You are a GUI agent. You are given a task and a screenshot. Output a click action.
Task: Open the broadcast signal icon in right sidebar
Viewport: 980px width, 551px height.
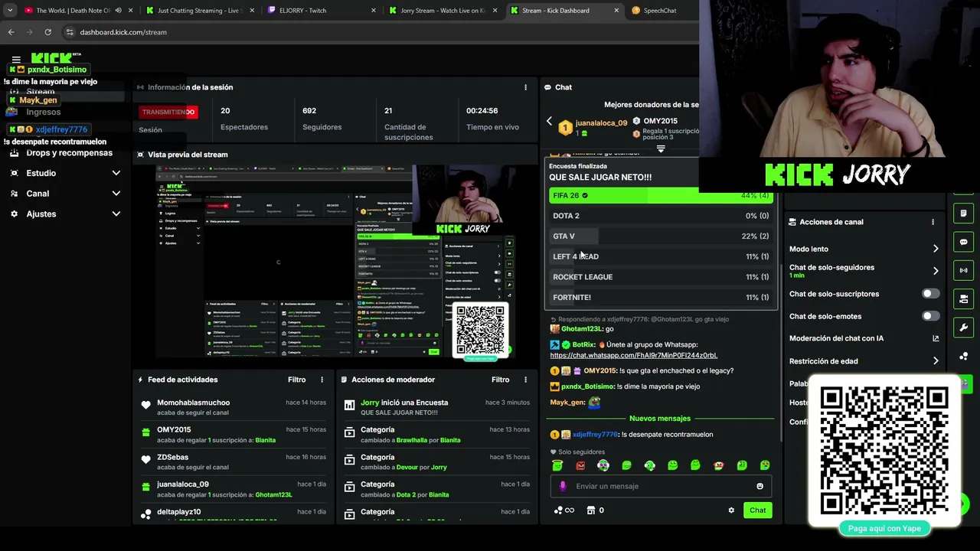point(963,270)
